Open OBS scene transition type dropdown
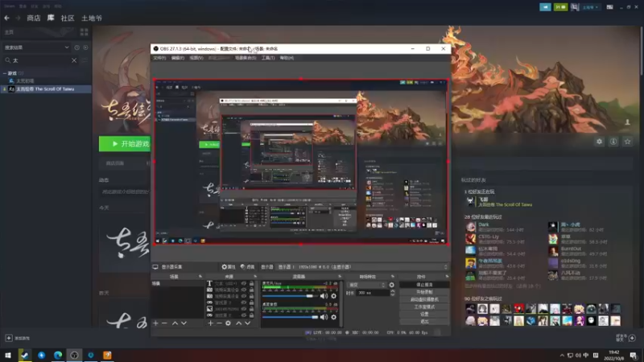Viewport: 644px width, 362px height. point(366,285)
